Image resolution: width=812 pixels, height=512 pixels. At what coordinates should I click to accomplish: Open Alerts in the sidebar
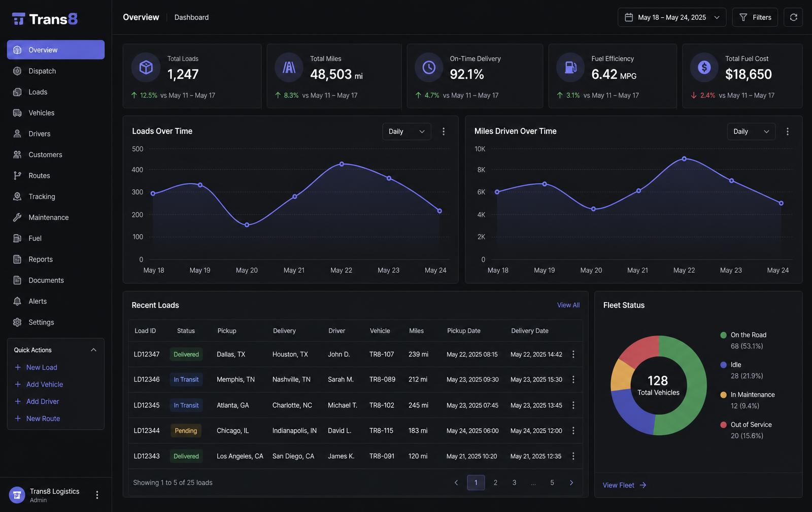click(56, 301)
